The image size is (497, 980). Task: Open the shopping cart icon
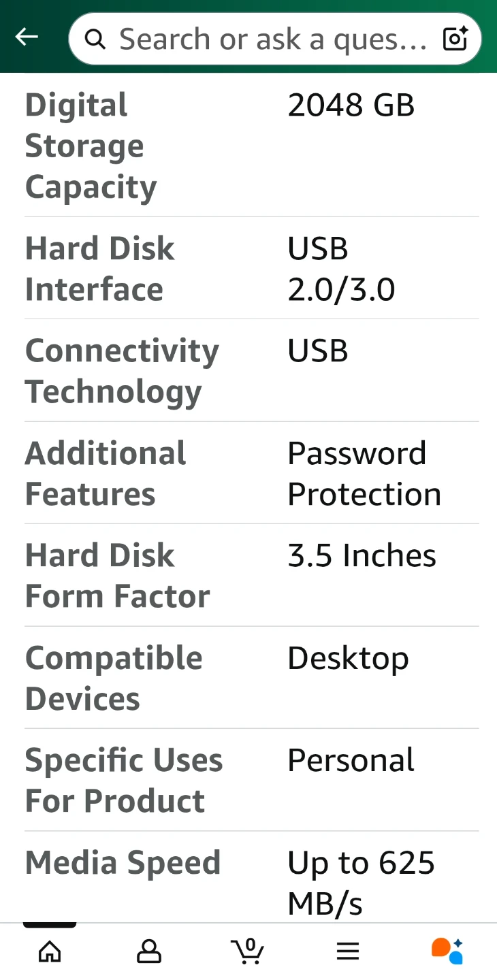[248, 951]
